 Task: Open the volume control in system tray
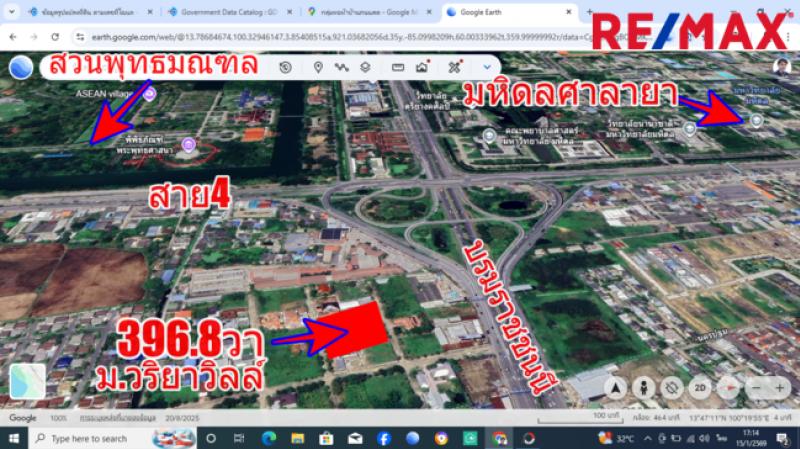pos(705,438)
